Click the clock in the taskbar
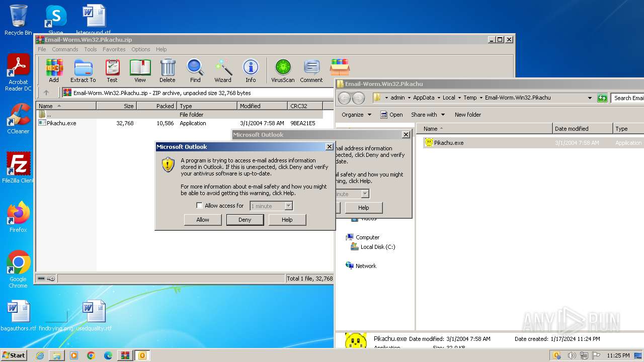Screen dimensions: 644x362 pyautogui.click(x=618, y=355)
